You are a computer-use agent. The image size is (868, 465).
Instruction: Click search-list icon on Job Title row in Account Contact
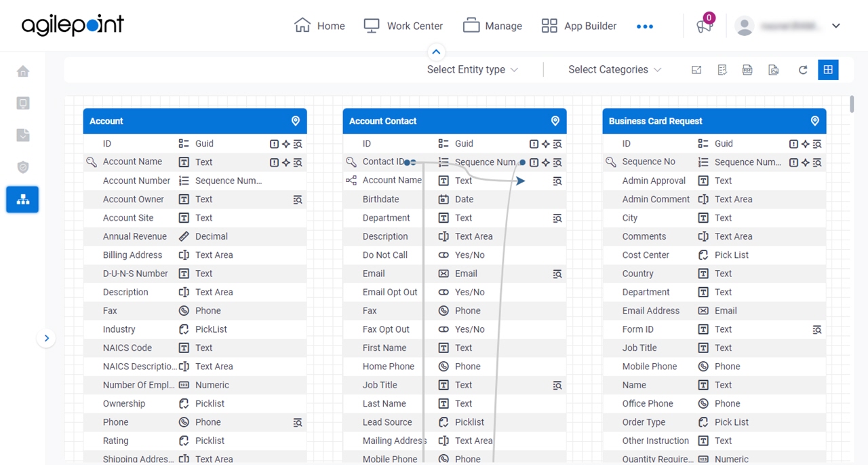[x=557, y=385]
